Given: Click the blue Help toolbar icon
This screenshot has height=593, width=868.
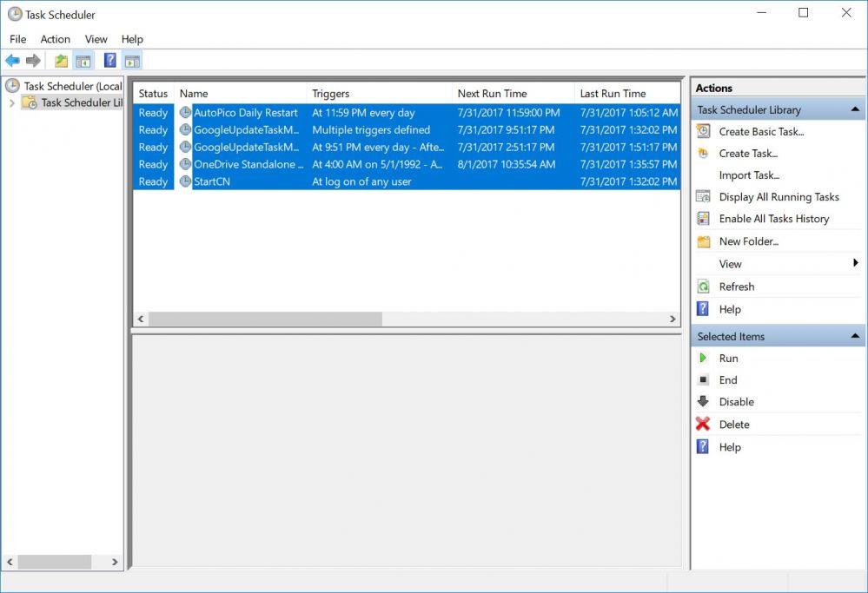Looking at the screenshot, I should [110, 61].
